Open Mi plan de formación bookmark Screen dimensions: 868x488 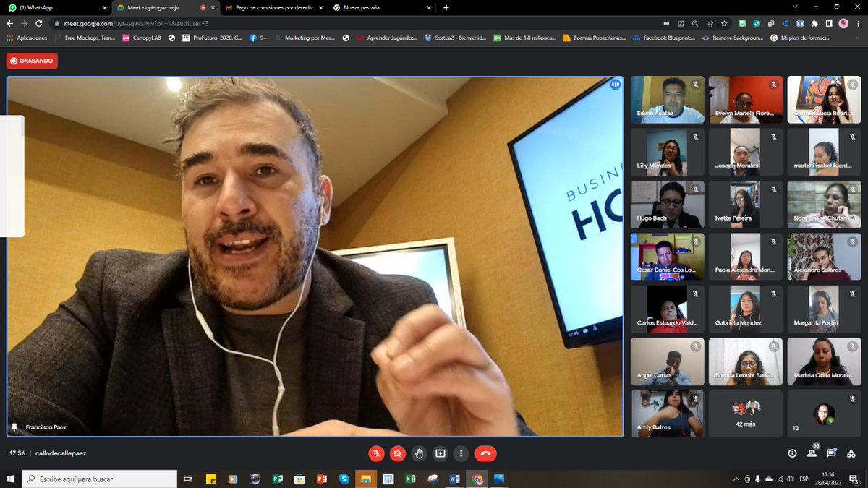(x=801, y=38)
